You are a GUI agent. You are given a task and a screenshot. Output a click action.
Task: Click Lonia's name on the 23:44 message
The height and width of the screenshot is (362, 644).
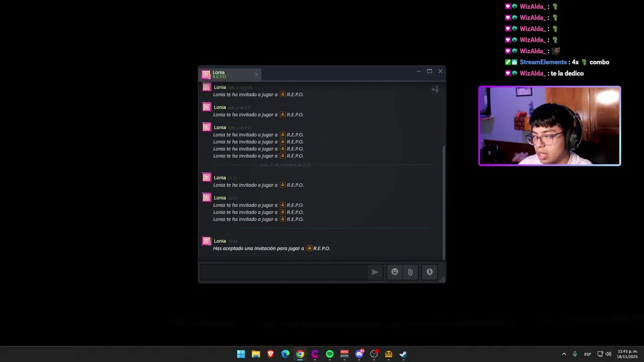click(220, 241)
